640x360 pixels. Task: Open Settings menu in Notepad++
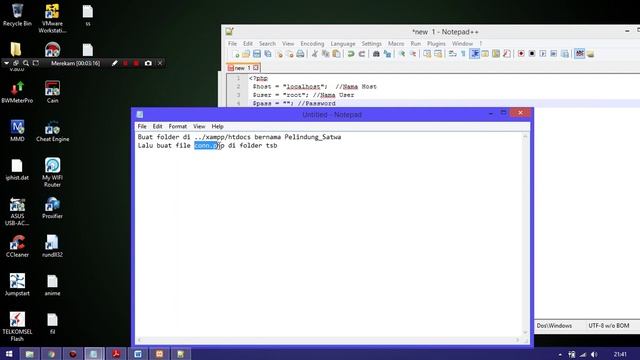(x=371, y=44)
